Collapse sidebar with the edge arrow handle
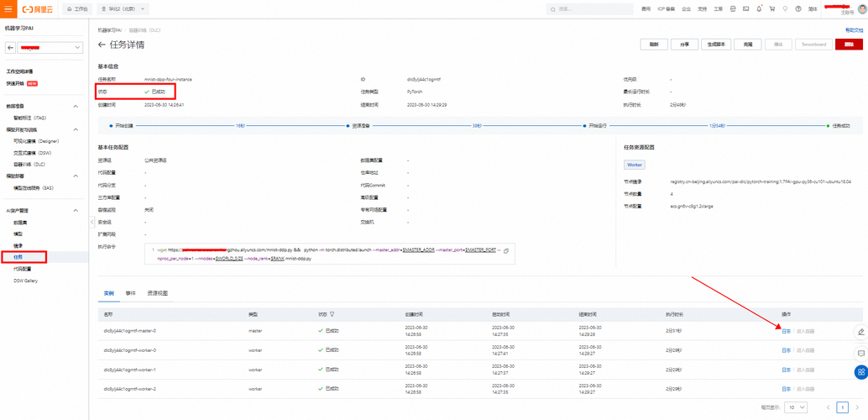 [x=92, y=222]
